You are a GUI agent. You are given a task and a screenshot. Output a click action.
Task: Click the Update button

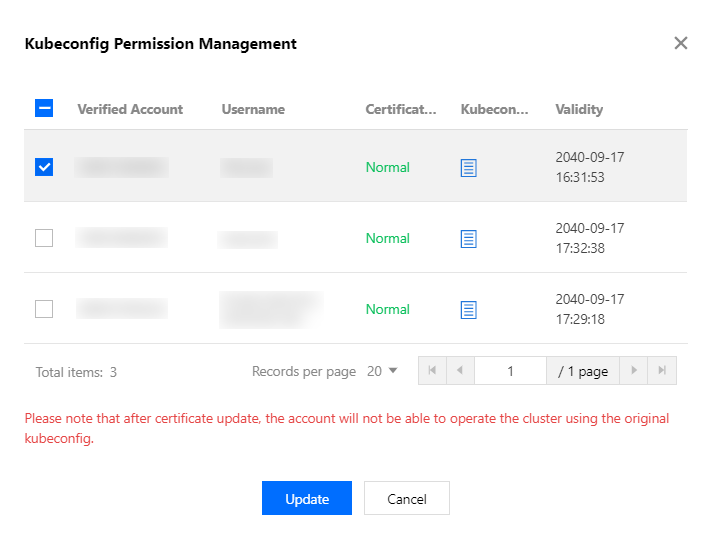pyautogui.click(x=307, y=498)
